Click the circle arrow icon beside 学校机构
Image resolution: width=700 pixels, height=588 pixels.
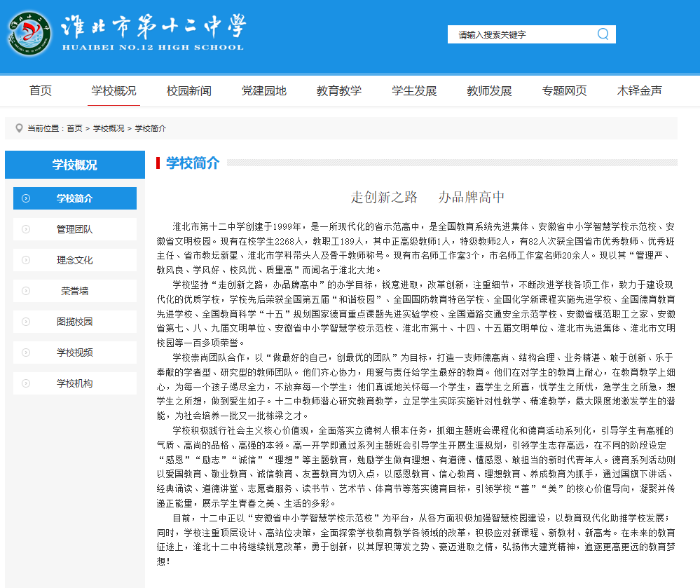pyautogui.click(x=26, y=383)
